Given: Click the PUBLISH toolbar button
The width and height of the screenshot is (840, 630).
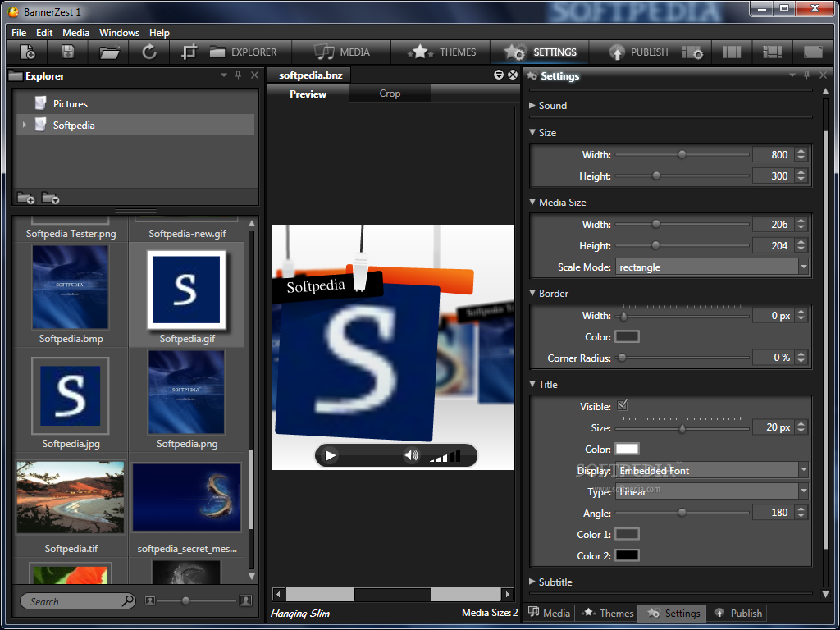Looking at the screenshot, I should click(638, 52).
